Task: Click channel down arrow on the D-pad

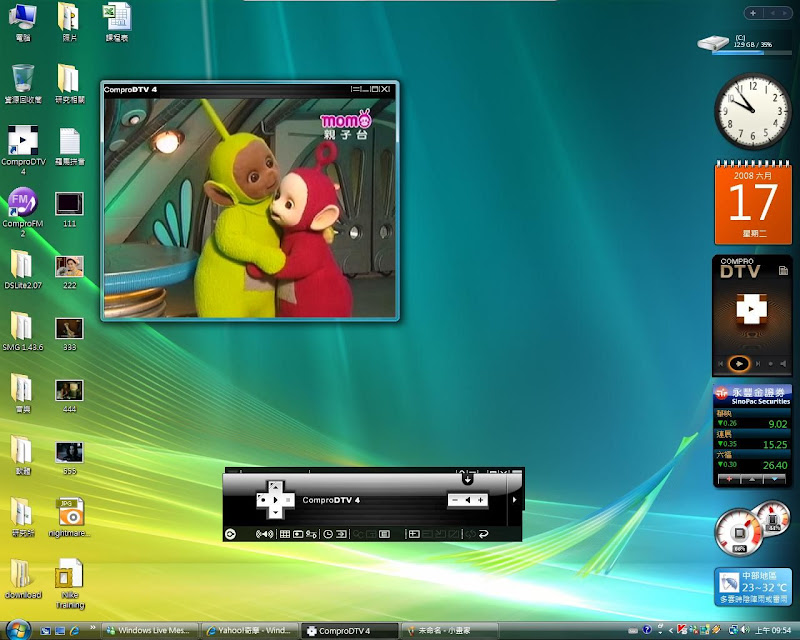Action: [276, 512]
